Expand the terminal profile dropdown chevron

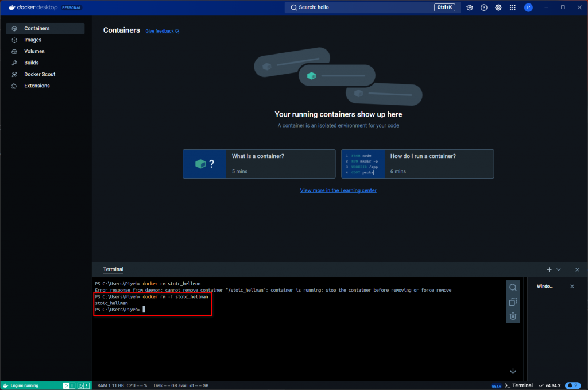point(559,269)
